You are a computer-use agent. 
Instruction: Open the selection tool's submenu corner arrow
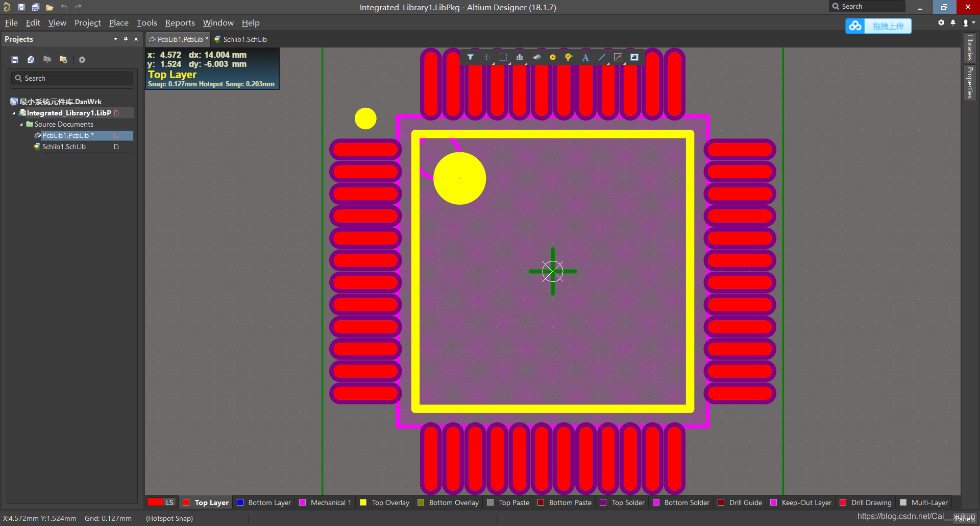[509, 63]
